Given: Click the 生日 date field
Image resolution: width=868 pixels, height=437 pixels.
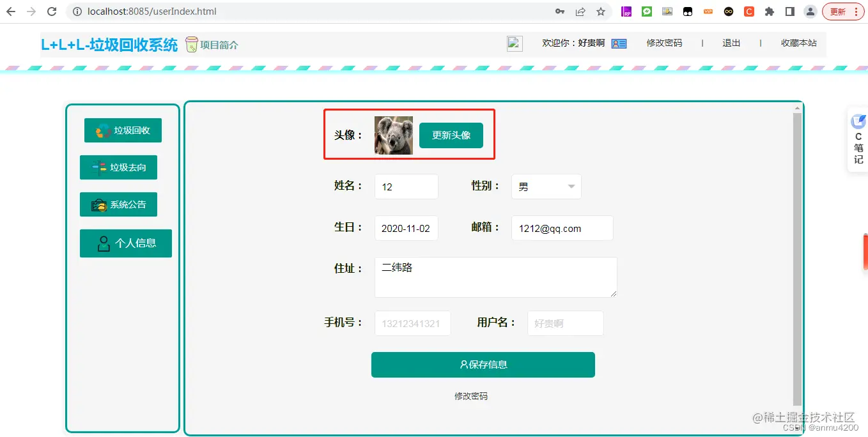Looking at the screenshot, I should point(407,228).
